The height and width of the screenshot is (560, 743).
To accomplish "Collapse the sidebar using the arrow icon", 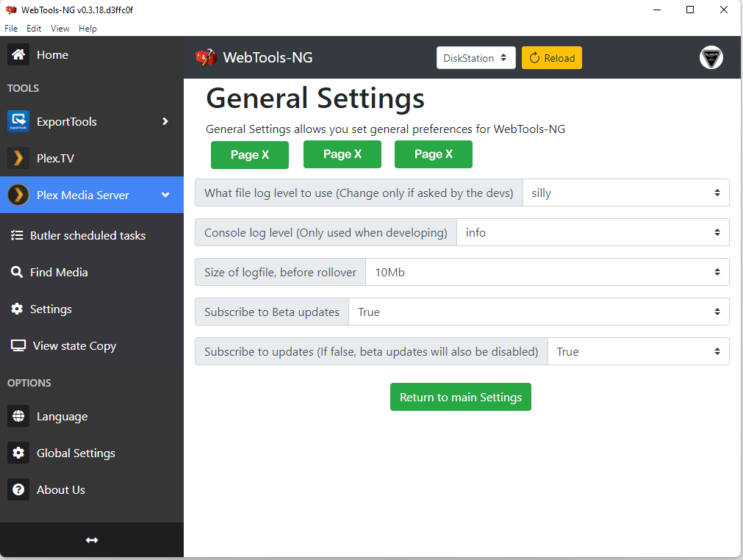I will pyautogui.click(x=91, y=539).
